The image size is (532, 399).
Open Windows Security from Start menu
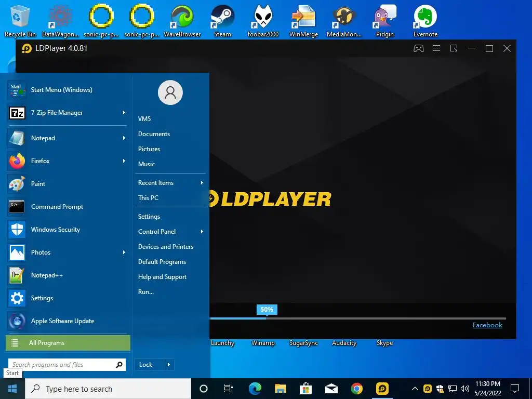67,230
